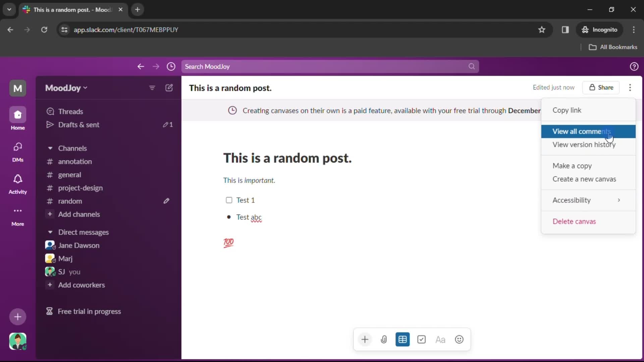Select View version history menu item
644x362 pixels.
[x=584, y=144]
